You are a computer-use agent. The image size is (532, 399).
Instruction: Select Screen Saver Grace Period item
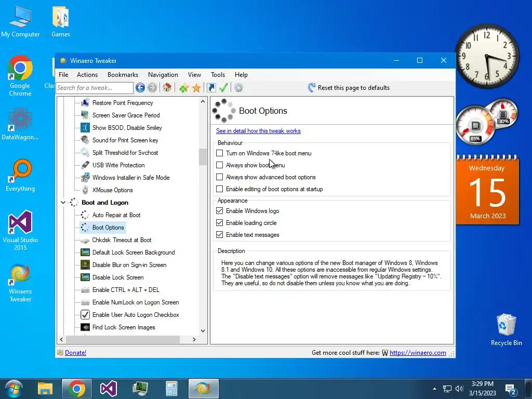coord(126,115)
